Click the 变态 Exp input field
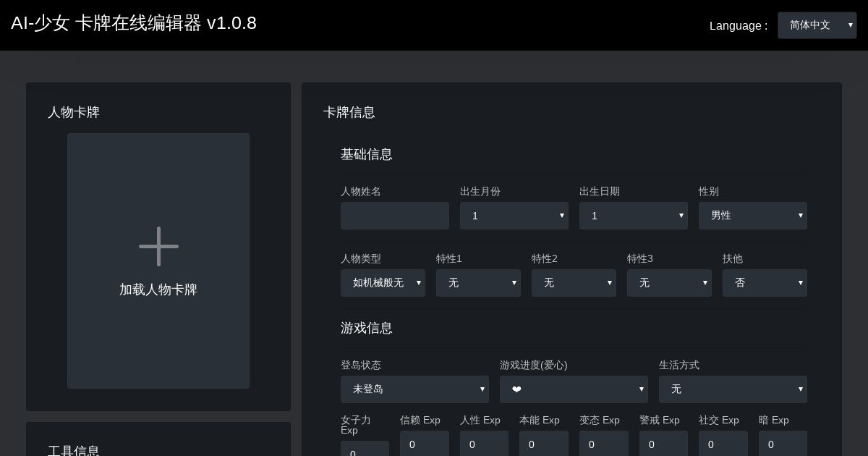868x456 pixels. [604, 444]
